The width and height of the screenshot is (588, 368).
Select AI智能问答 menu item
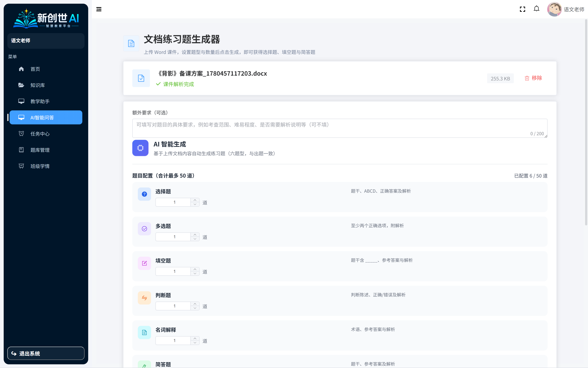coord(46,118)
